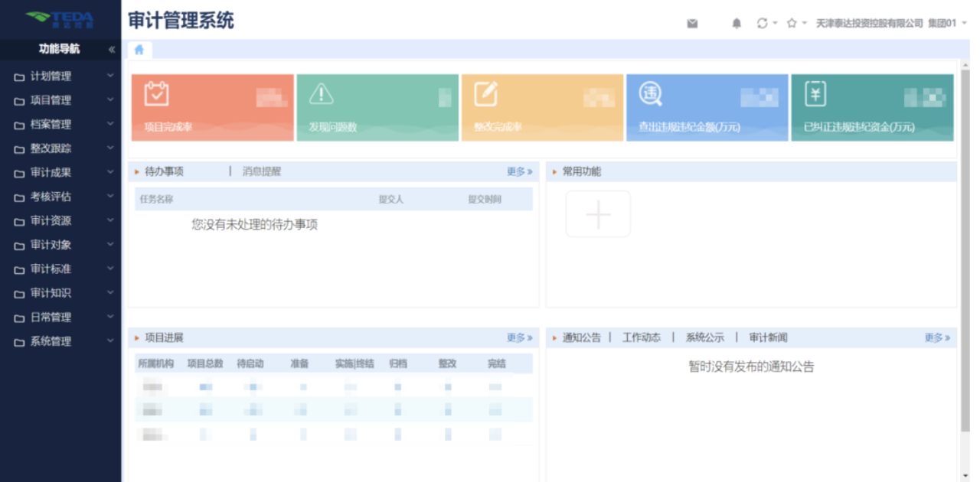
Task: Click the project completion rate checklist icon
Action: click(x=156, y=93)
